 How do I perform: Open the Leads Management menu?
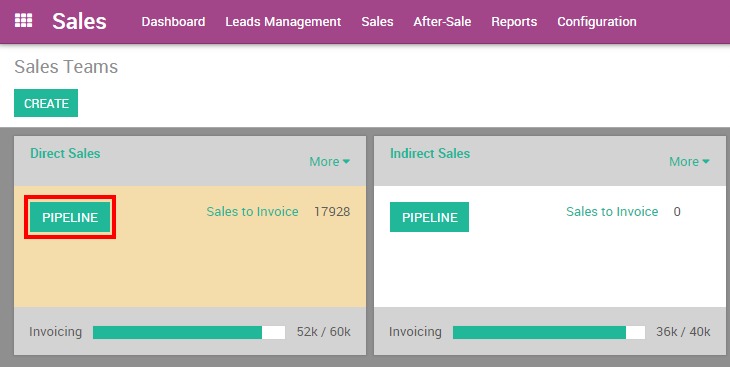283,21
